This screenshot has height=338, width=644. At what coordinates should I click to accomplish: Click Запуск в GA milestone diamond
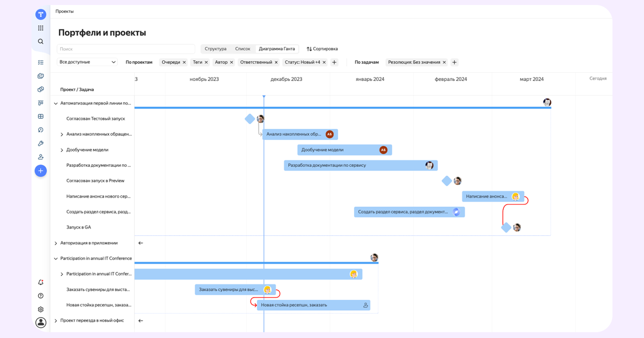tap(506, 228)
